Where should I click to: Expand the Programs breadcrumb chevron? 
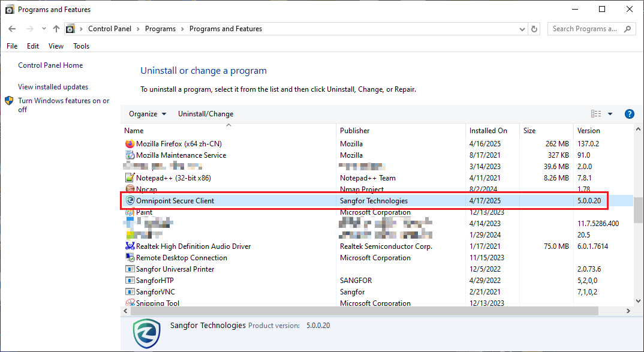click(182, 29)
